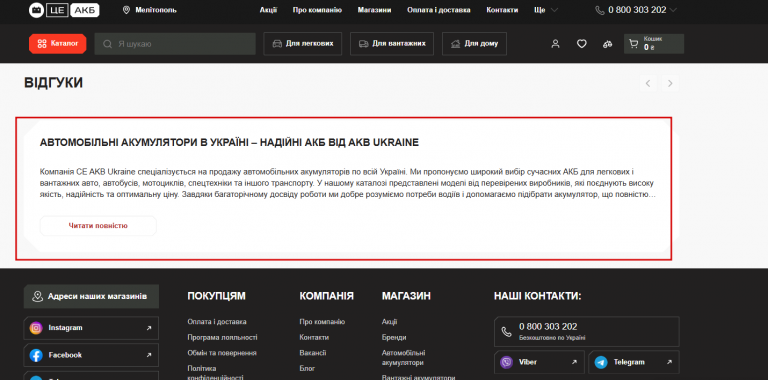This screenshot has width=768, height=380.
Task: Show previous review with left arrow
Action: pyautogui.click(x=648, y=84)
